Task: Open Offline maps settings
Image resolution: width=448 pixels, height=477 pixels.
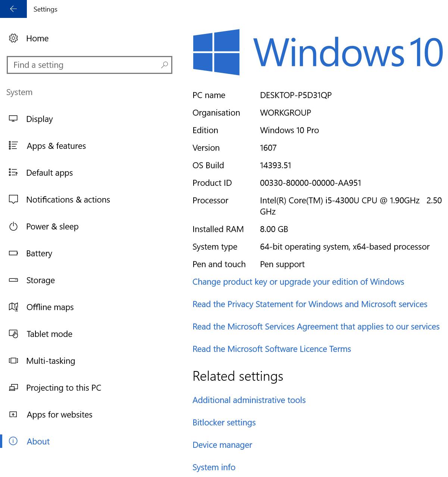Action: point(50,307)
